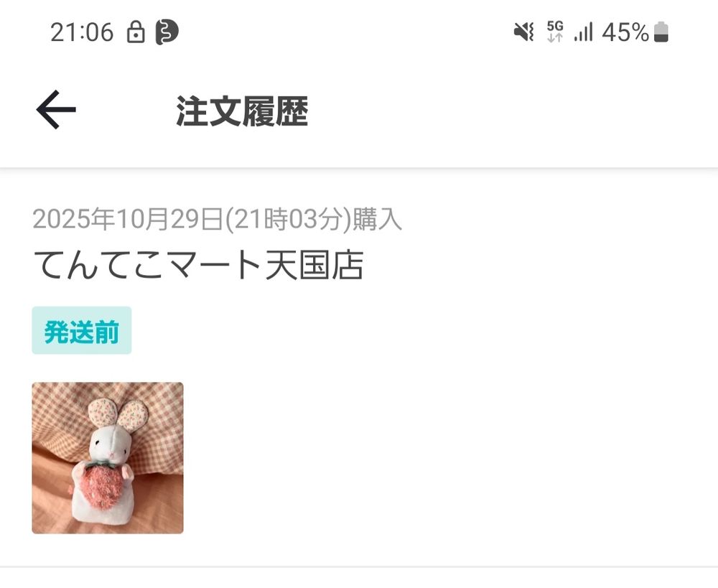Tap the 注文履歴 page title

click(242, 111)
